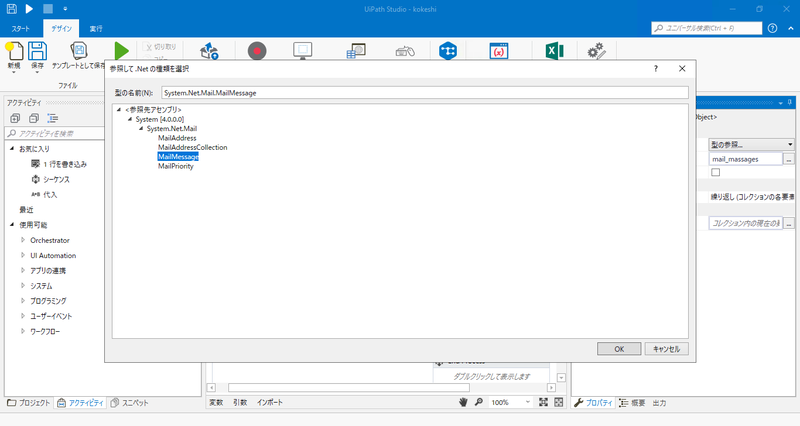
Task: Toggle the checkbox in the properties panel
Action: pyautogui.click(x=716, y=172)
